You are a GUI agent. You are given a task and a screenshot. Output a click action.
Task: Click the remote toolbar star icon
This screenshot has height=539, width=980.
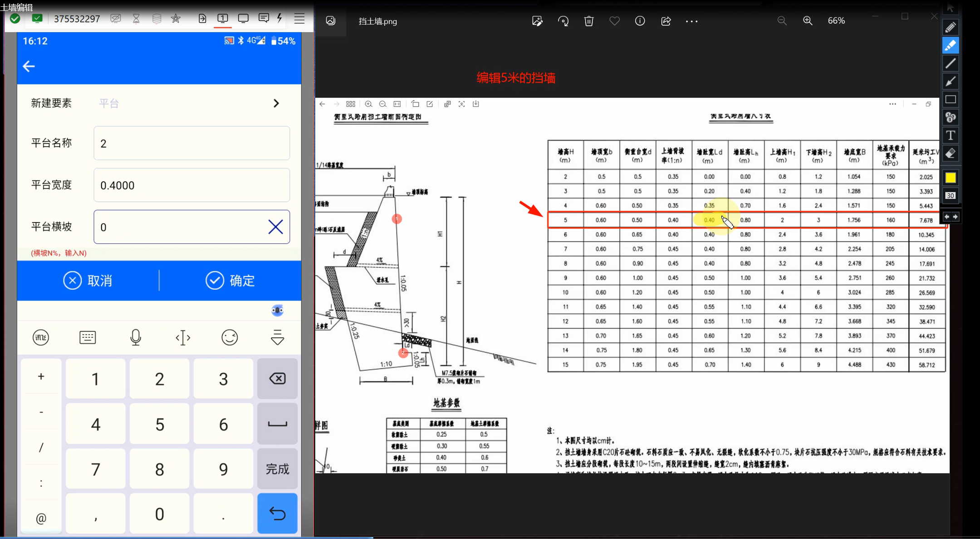(176, 19)
